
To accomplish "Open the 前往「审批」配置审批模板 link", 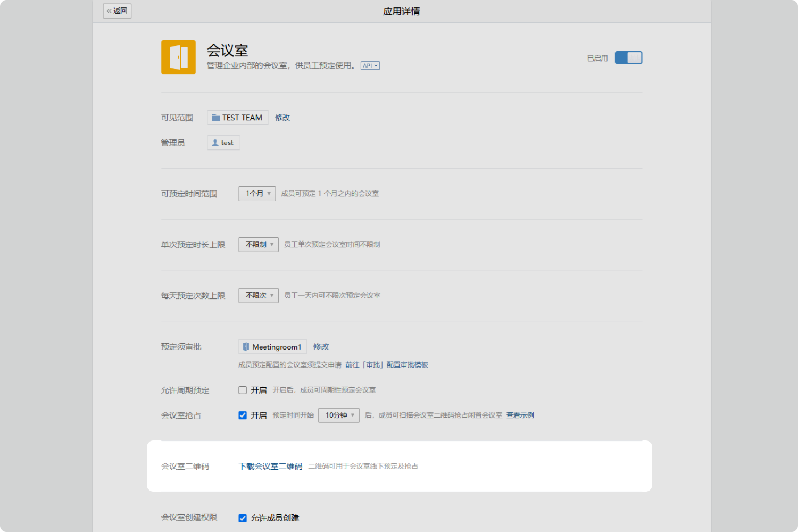I will click(387, 365).
